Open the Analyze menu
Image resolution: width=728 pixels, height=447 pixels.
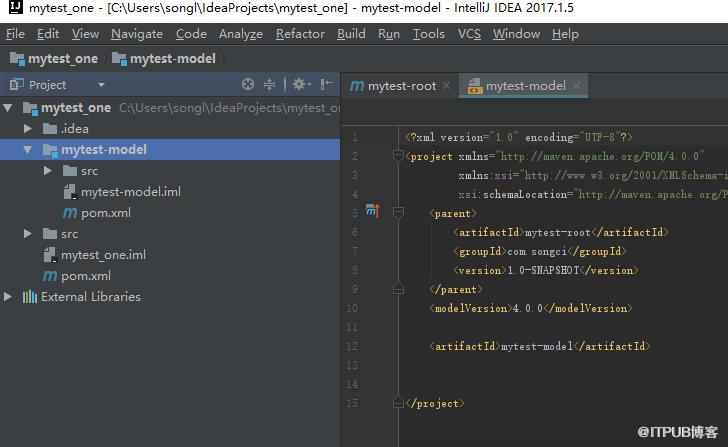[240, 34]
